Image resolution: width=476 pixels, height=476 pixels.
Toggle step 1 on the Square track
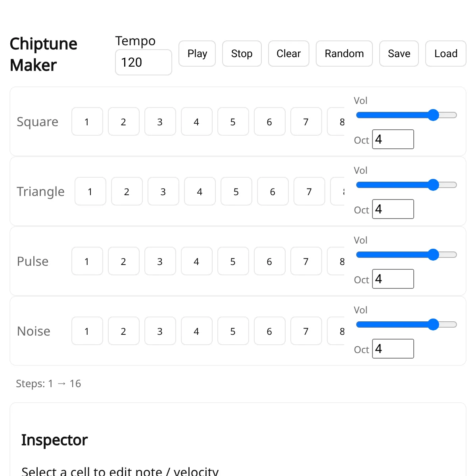click(87, 122)
